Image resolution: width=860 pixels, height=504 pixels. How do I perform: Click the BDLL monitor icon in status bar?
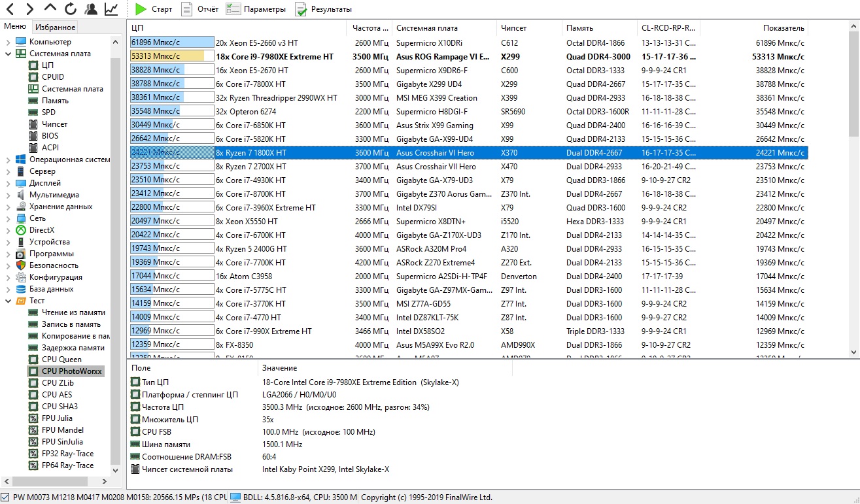(x=235, y=497)
